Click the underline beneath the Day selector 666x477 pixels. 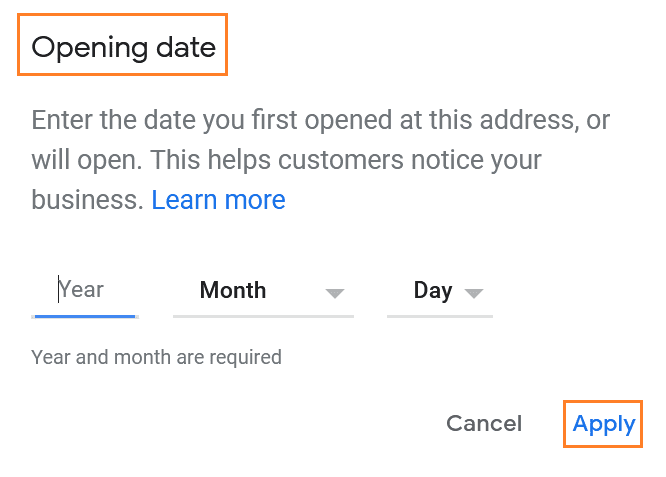point(440,317)
